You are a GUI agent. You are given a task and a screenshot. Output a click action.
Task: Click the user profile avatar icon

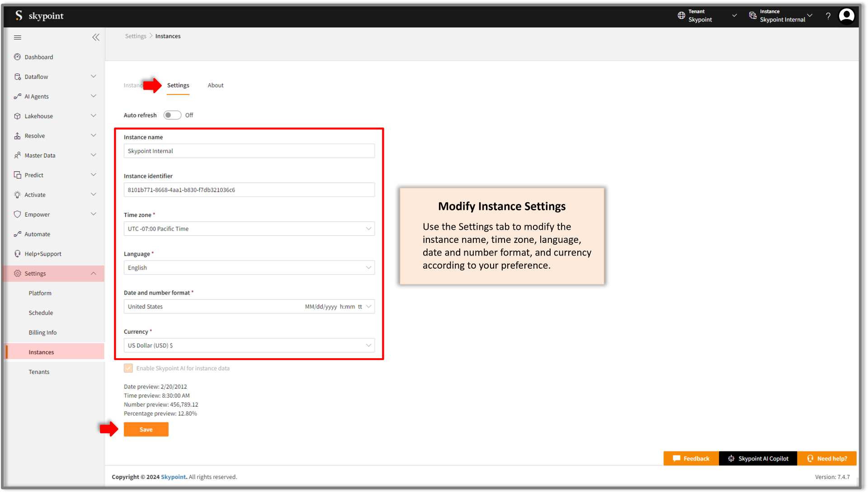tap(846, 16)
